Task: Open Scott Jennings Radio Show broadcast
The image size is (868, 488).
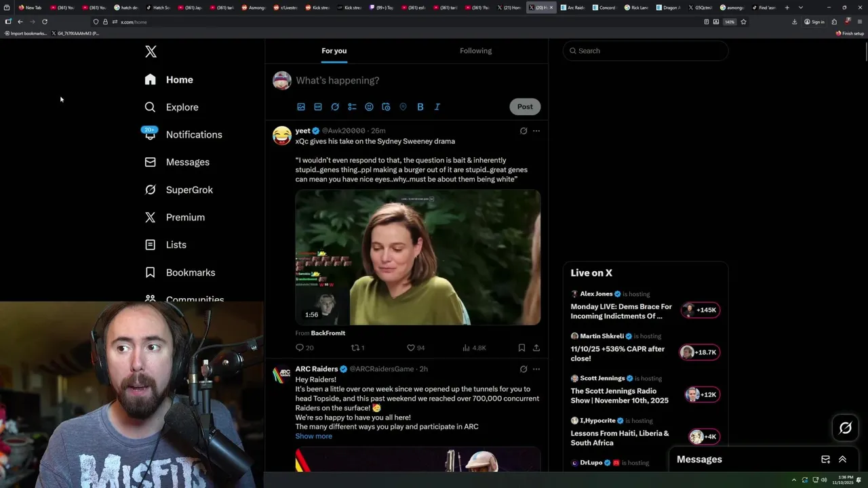Action: click(620, 396)
